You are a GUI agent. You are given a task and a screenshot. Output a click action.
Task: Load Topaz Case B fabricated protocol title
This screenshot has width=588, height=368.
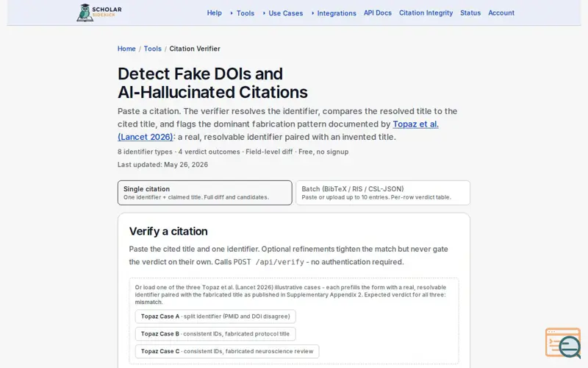pyautogui.click(x=215, y=334)
